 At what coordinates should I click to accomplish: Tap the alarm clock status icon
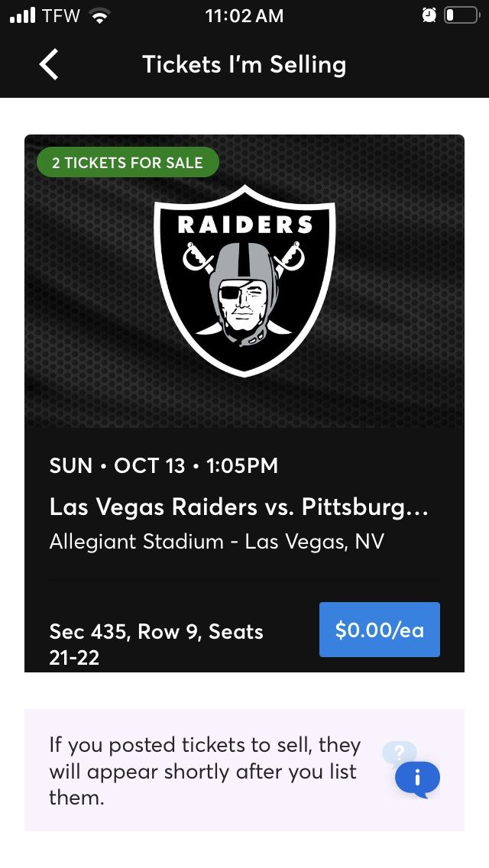coord(429,15)
